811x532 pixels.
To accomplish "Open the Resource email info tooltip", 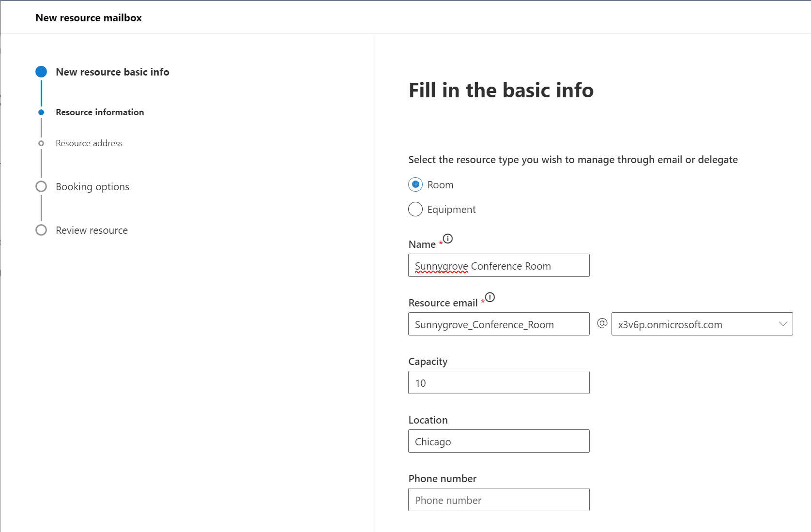I will coord(490,298).
